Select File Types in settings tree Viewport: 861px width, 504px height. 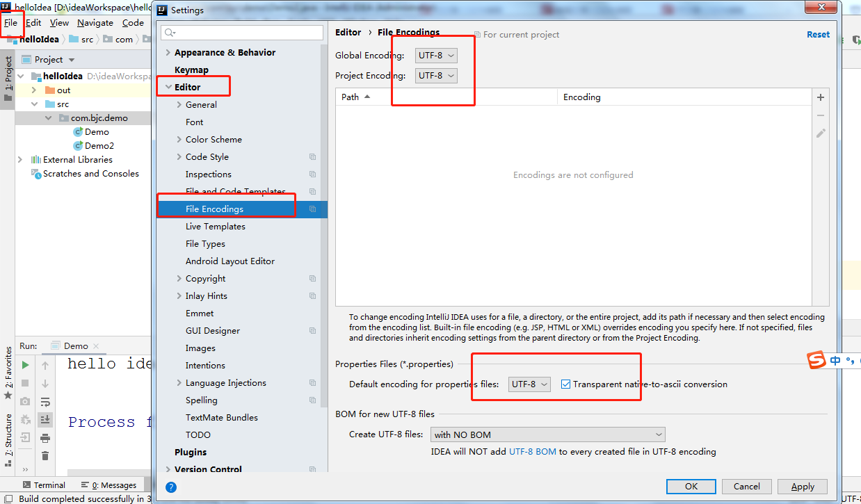tap(205, 244)
